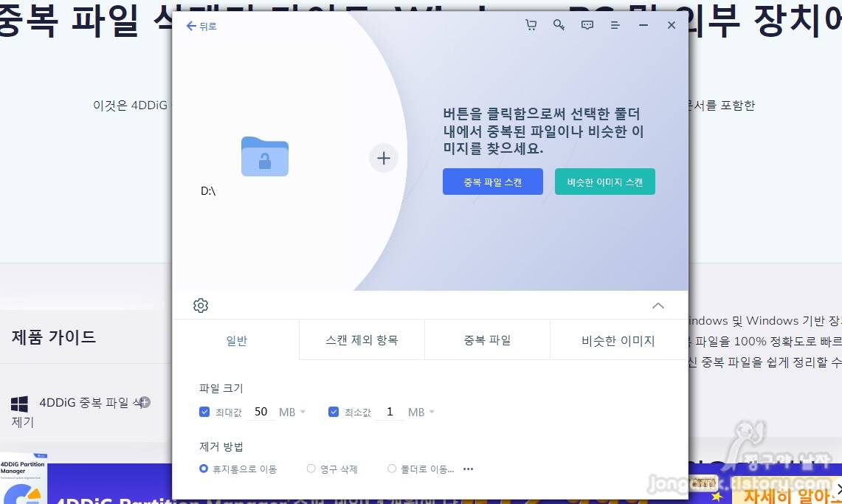Expand 4DDiG 중복 파일 삭제 plus icon on webpage

[x=145, y=401]
